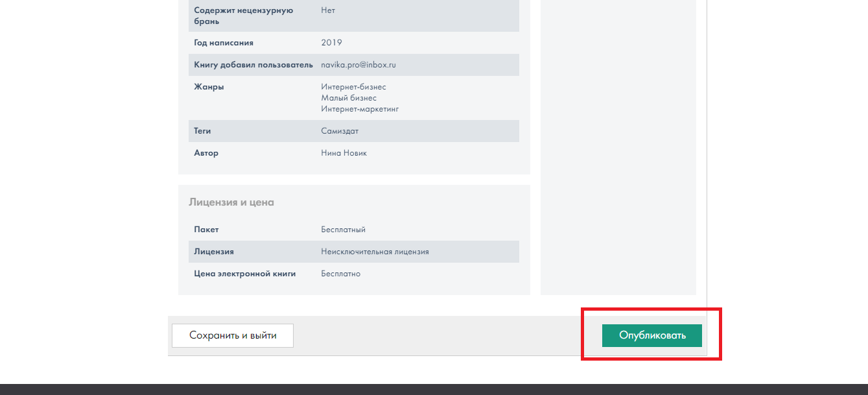868x395 pixels.
Task: Click the Неисключительная лицензия value
Action: pyautogui.click(x=375, y=252)
